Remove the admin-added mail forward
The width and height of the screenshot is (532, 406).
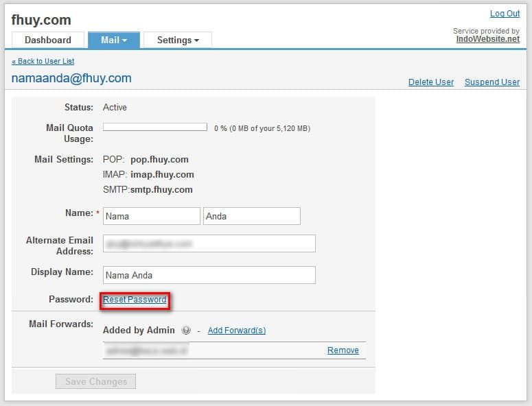pyautogui.click(x=343, y=350)
